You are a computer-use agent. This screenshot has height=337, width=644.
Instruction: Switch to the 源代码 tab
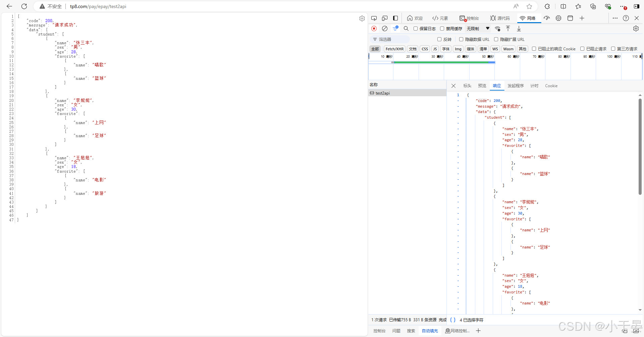click(500, 18)
